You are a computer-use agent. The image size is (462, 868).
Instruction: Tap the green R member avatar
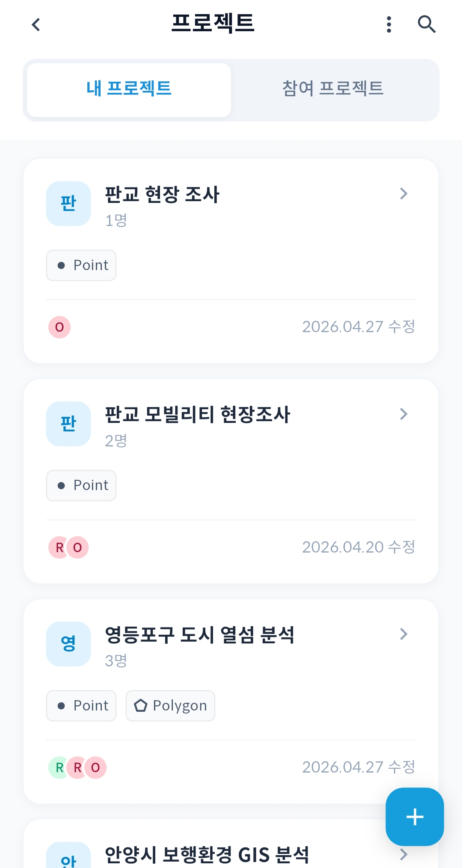click(58, 767)
